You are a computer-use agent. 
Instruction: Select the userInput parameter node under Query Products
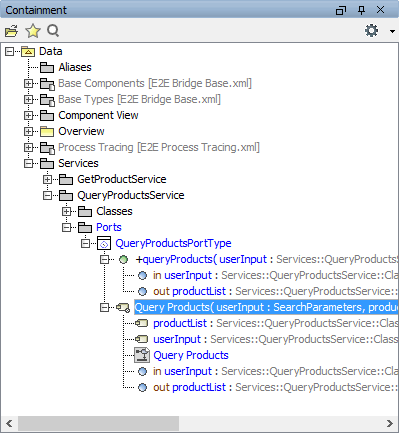[x=177, y=339]
